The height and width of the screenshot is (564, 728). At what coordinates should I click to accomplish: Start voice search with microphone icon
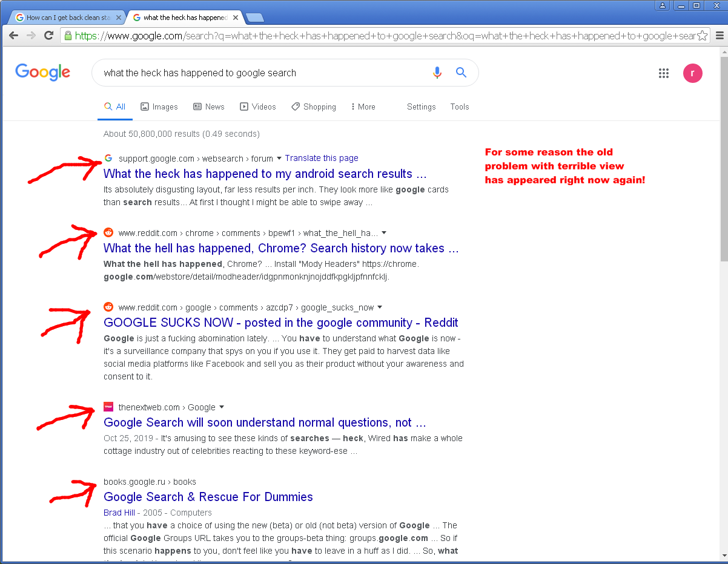[437, 73]
